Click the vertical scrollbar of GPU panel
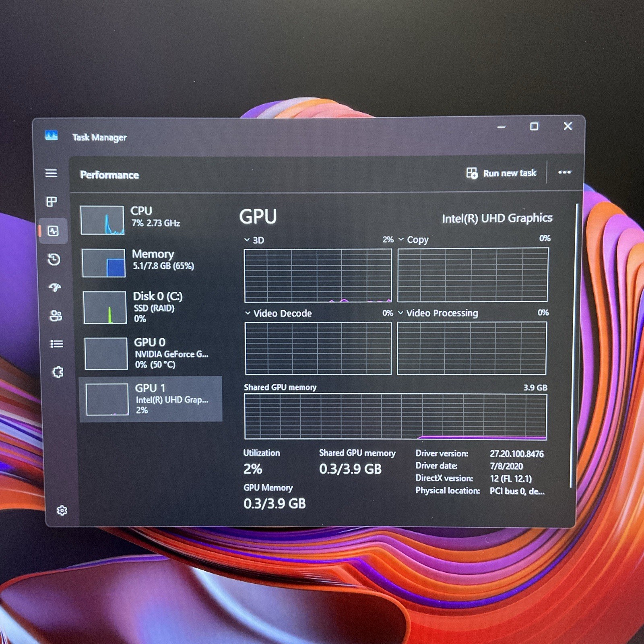 point(574,345)
